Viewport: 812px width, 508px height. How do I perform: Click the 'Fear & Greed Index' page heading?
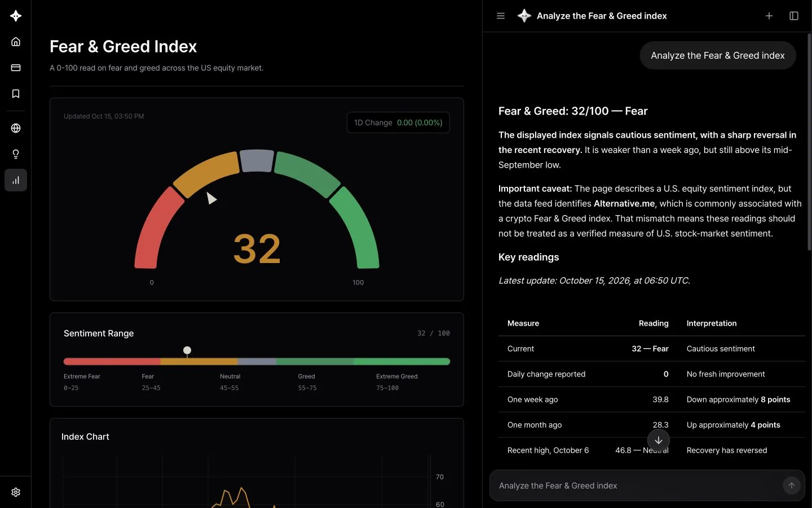(123, 46)
